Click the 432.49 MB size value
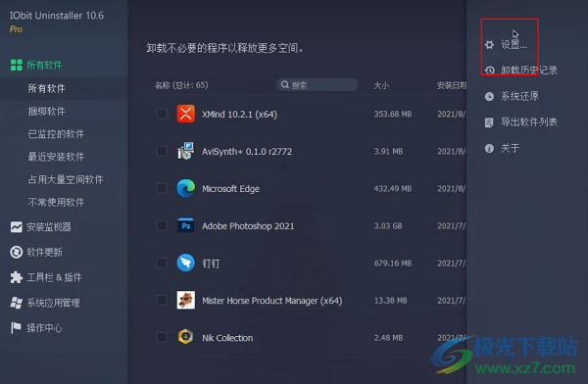Screen dimensions: 588x384 (x=393, y=189)
